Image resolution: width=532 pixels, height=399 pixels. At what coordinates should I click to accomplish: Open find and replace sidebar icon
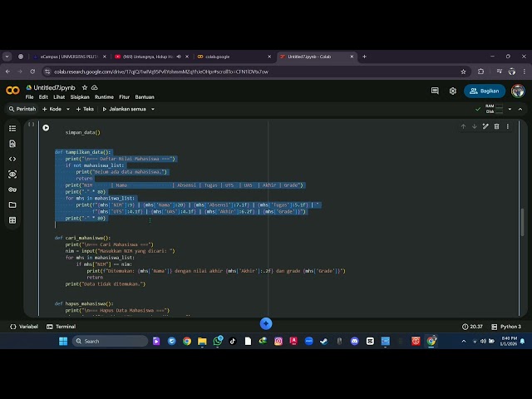coord(12,144)
